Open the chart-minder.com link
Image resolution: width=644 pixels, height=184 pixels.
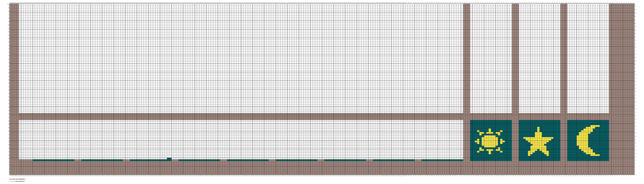pos(20,181)
